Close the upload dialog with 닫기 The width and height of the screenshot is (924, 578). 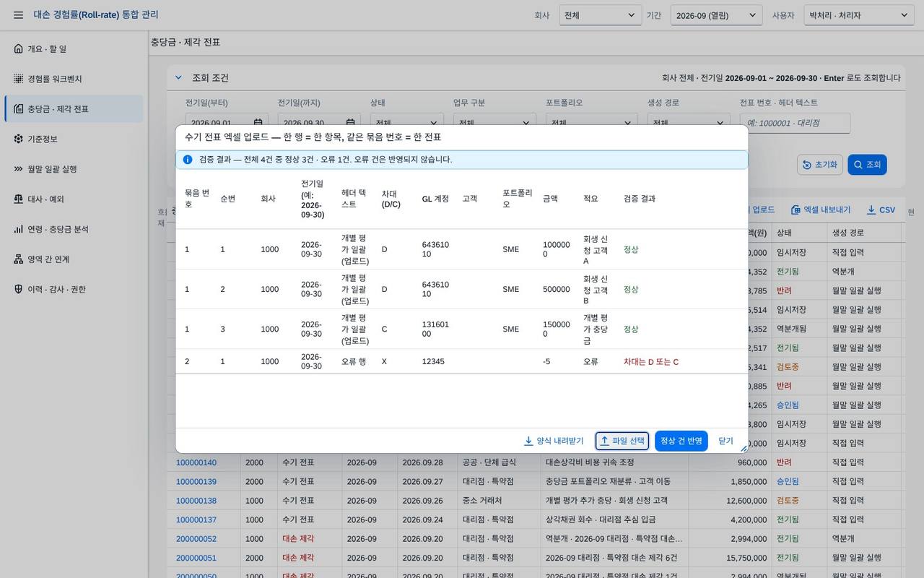coord(725,441)
